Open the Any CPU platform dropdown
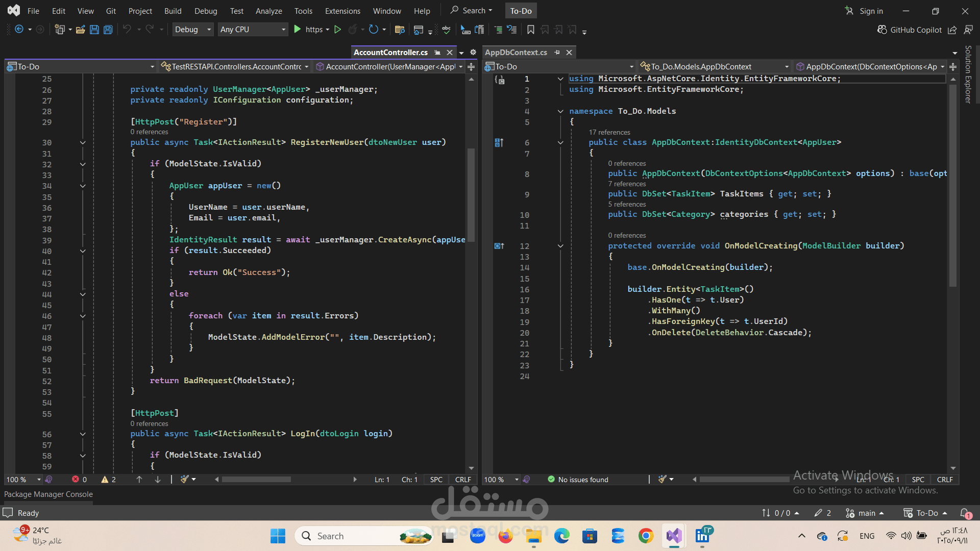This screenshot has width=980, height=551. click(x=253, y=30)
